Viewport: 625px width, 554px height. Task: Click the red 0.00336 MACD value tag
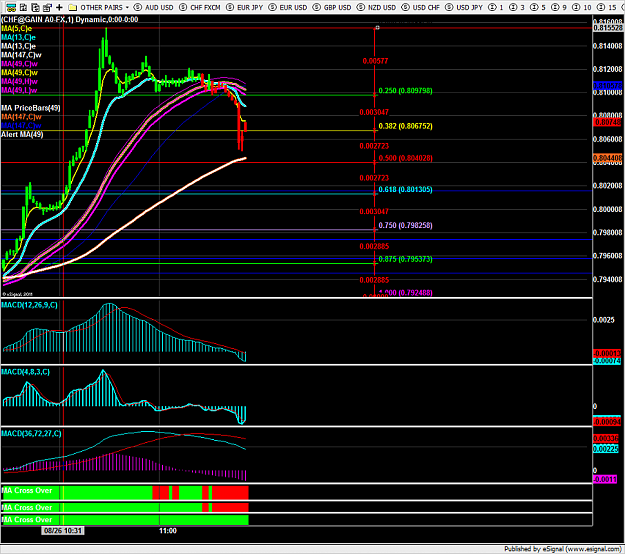(605, 438)
